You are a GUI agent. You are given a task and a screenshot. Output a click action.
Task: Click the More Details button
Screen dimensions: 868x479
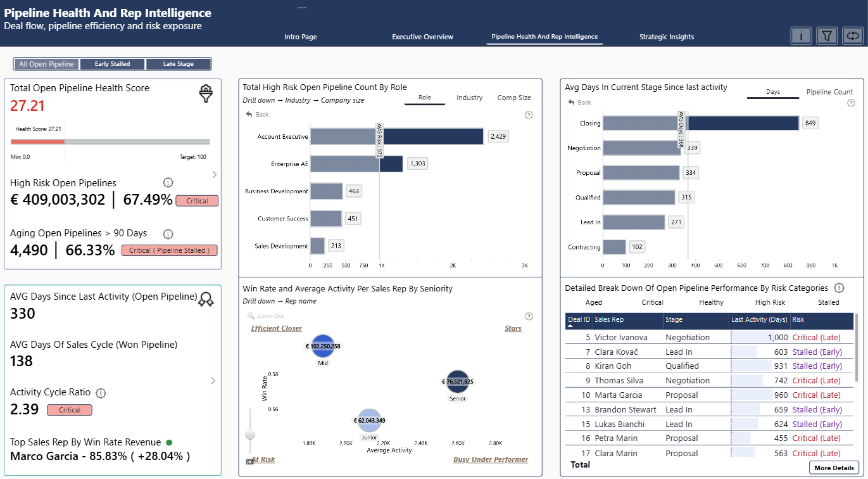(x=834, y=468)
